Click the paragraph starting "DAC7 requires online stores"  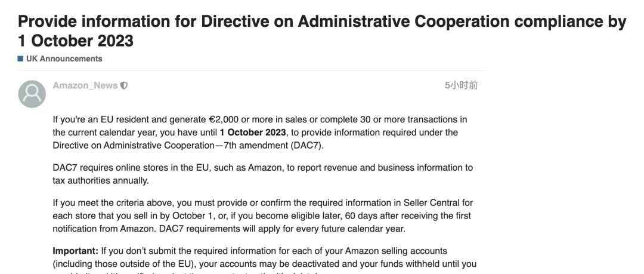[263, 174]
